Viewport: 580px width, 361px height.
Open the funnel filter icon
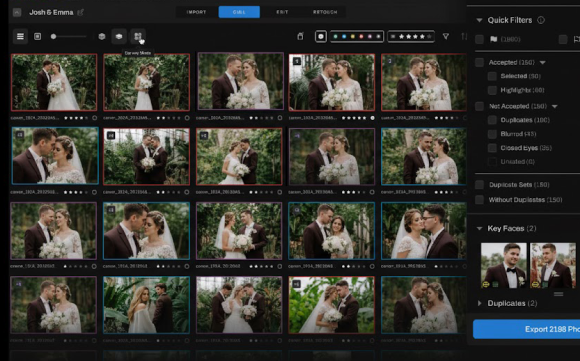click(x=446, y=36)
